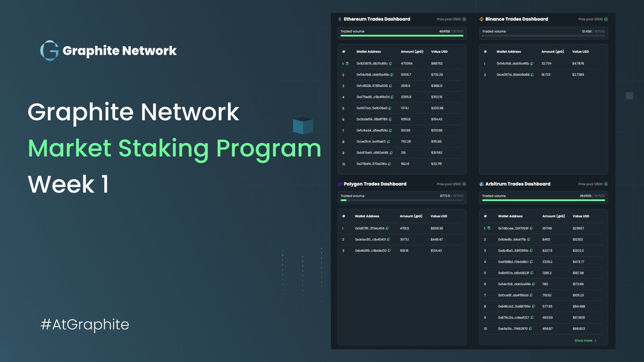Click the Polygon value $699.36

pos(437,228)
